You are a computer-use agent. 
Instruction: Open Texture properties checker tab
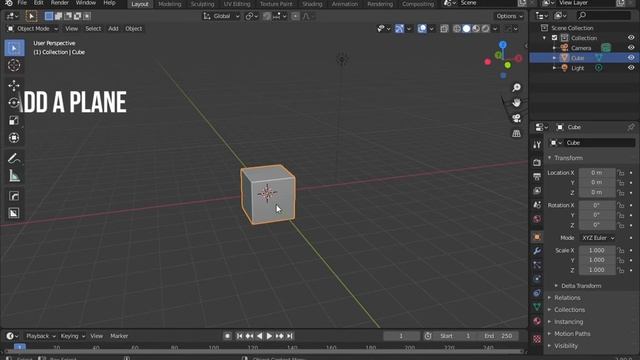pyautogui.click(x=537, y=339)
